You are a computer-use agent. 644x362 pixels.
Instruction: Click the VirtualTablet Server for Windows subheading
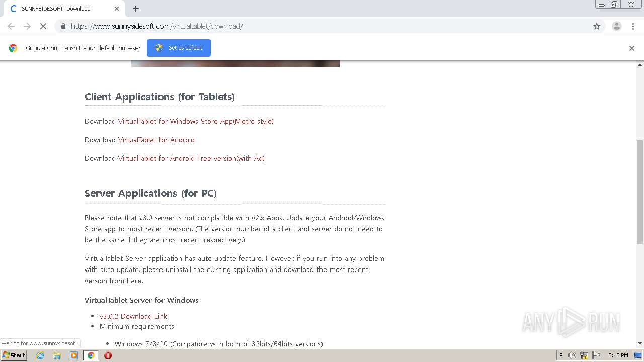point(141,300)
